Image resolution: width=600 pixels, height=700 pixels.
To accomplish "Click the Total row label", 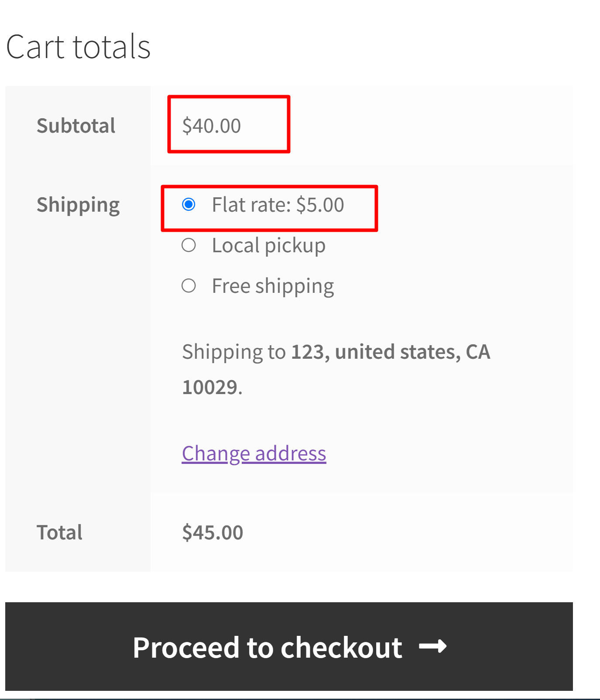I will click(x=60, y=532).
